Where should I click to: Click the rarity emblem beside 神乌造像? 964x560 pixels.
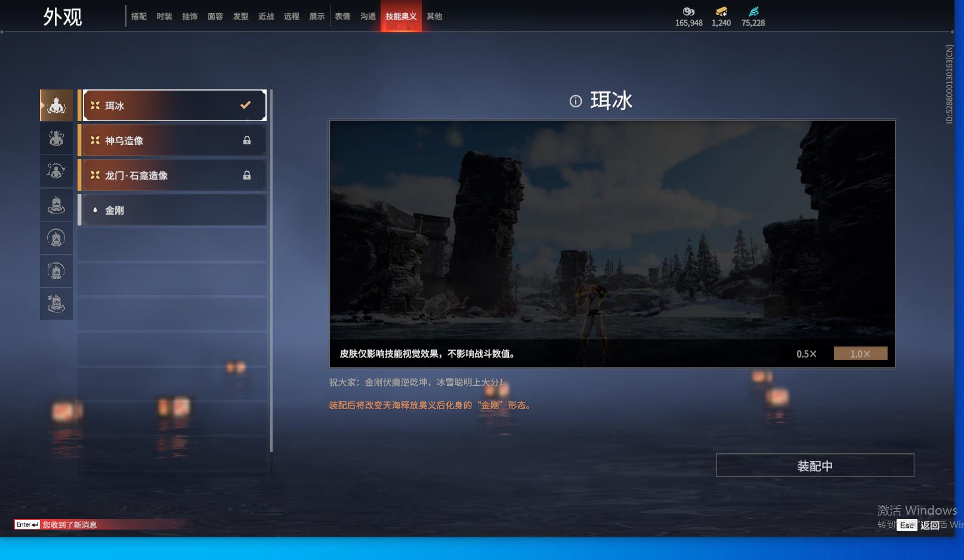[x=95, y=140]
